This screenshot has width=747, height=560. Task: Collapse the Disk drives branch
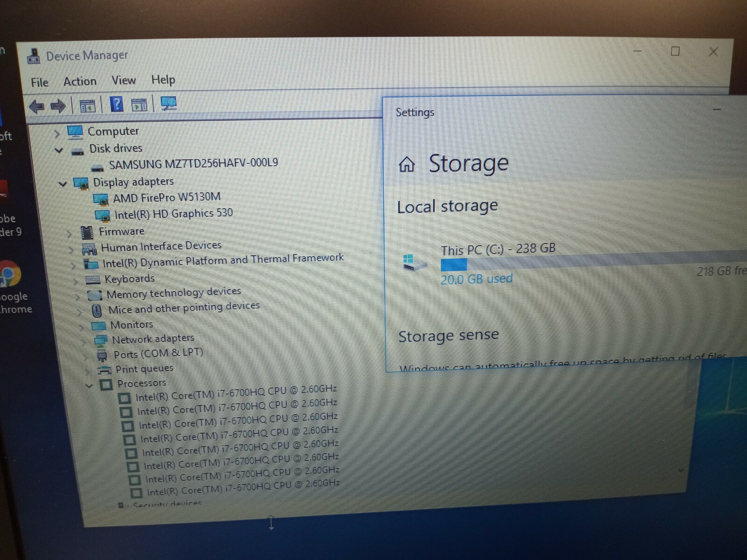pos(59,150)
